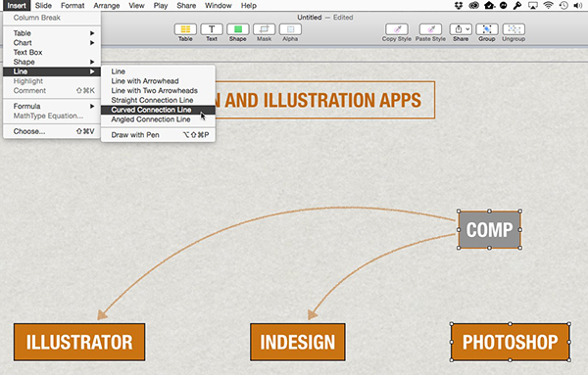The height and width of the screenshot is (375, 588).
Task: Open the Window menu
Action: [219, 5]
